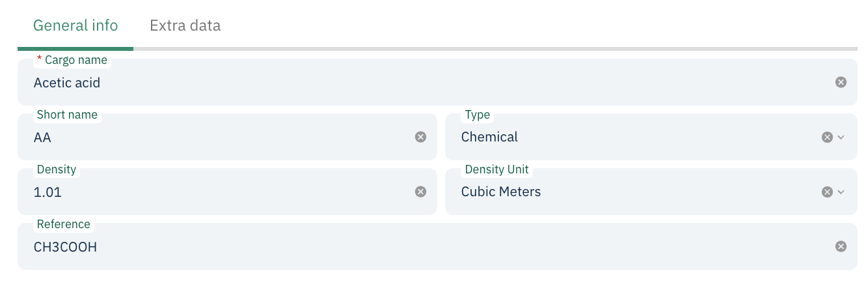The image size is (868, 292).
Task: Switch to the Extra data tab
Action: [x=185, y=25]
